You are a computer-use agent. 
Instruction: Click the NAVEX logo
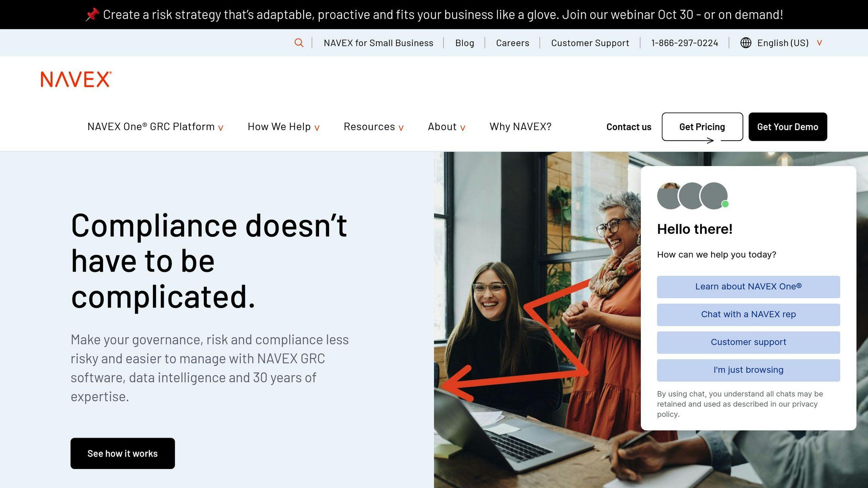(x=75, y=79)
